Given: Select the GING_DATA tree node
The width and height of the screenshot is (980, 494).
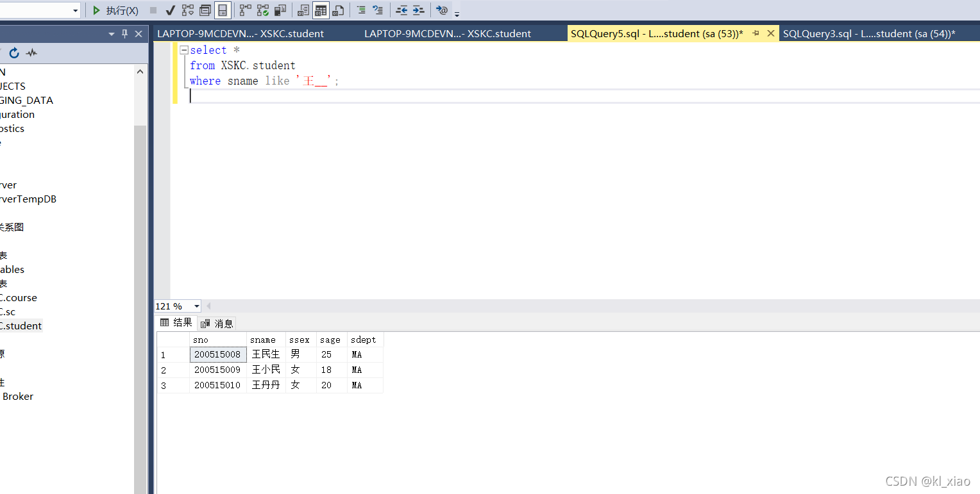Looking at the screenshot, I should [x=27, y=100].
